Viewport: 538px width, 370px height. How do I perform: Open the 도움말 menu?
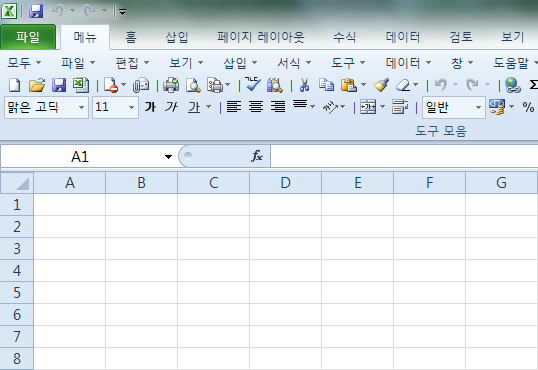[x=515, y=62]
